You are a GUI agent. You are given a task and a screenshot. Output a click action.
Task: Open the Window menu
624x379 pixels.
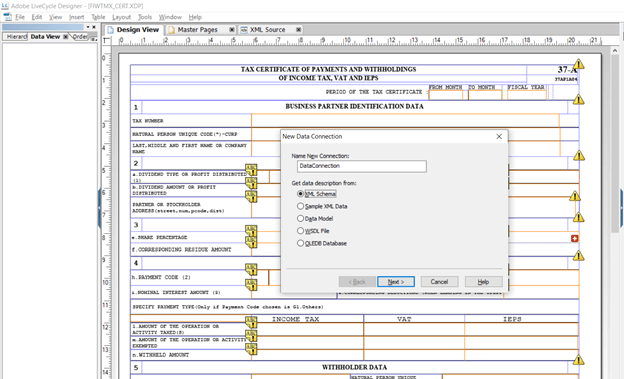170,17
